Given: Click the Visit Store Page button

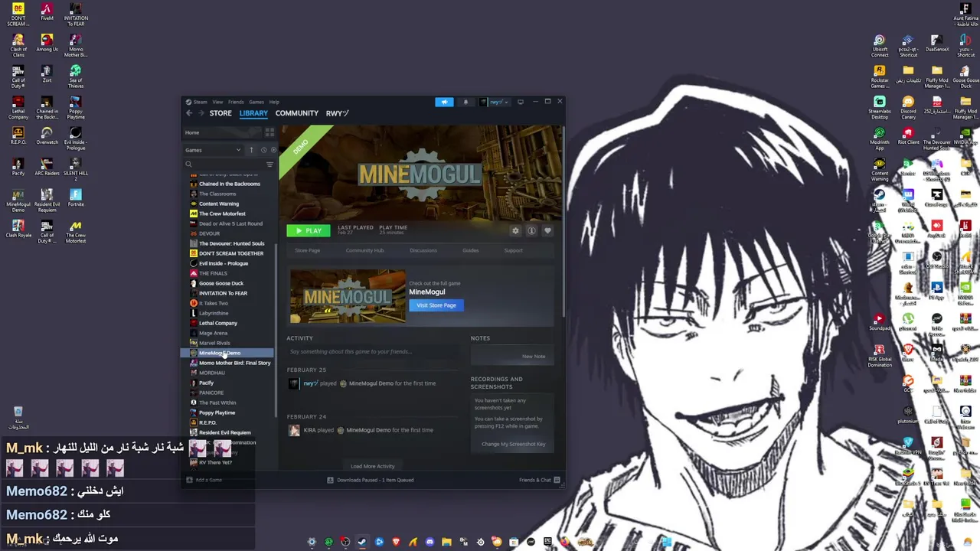Looking at the screenshot, I should [x=436, y=305].
